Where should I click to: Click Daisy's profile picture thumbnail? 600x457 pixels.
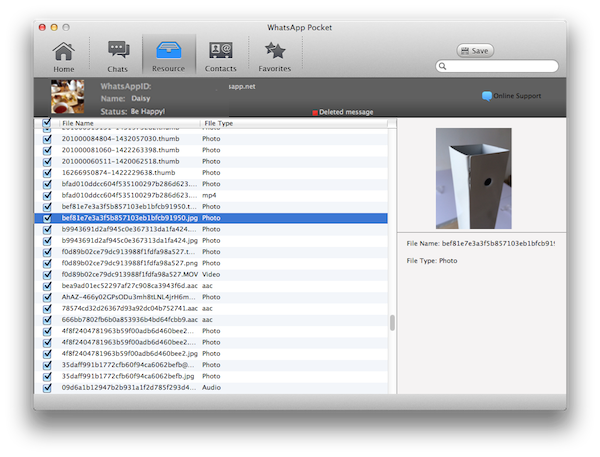pyautogui.click(x=68, y=96)
